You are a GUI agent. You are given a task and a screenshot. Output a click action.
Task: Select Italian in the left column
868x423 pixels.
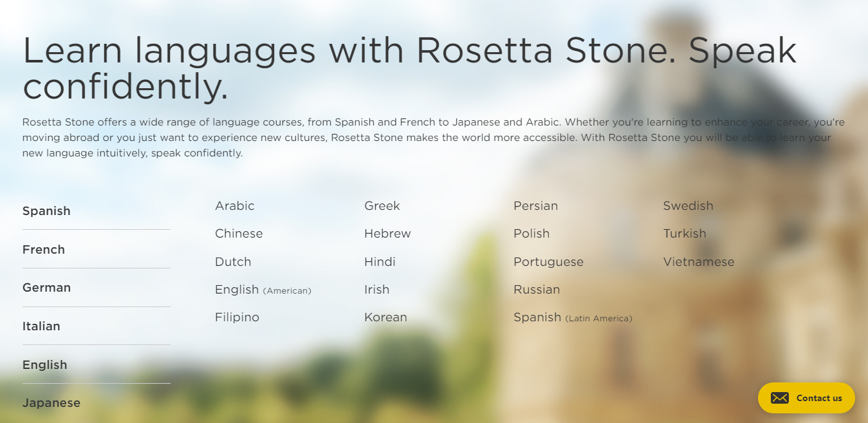point(41,326)
